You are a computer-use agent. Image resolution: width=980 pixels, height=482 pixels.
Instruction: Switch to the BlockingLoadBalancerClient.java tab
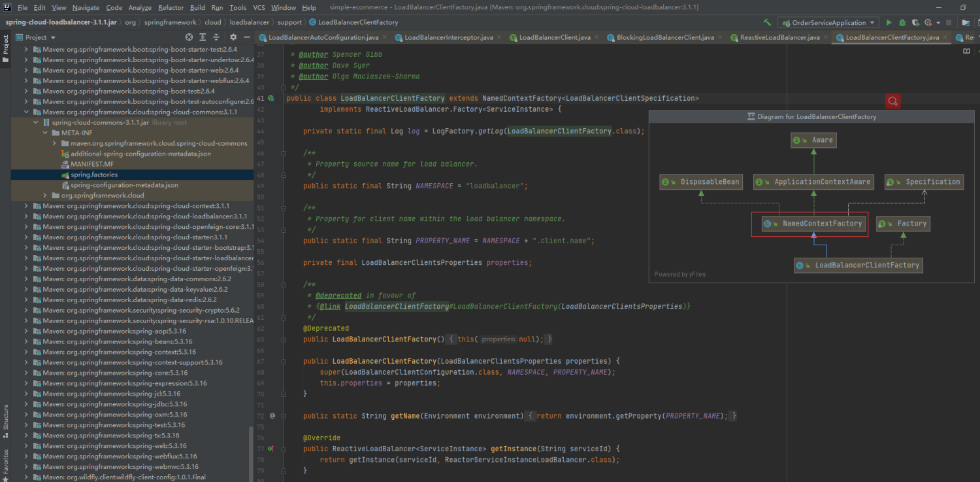click(x=664, y=37)
